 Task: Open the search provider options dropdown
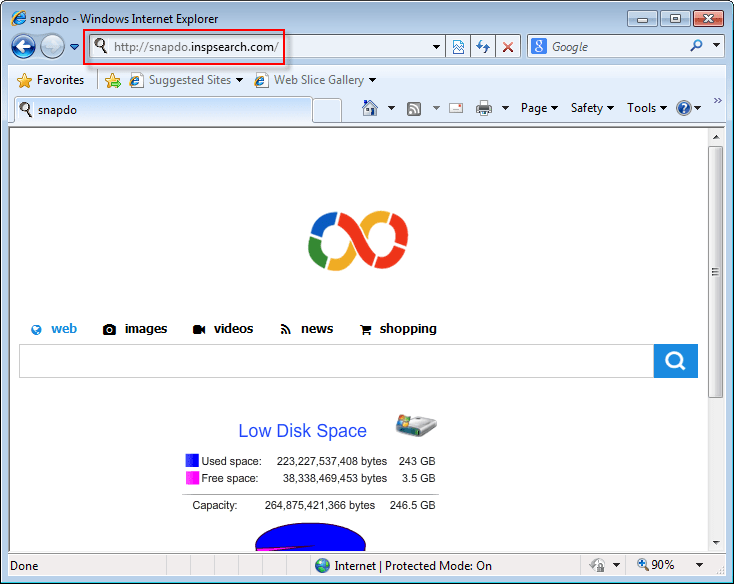pyautogui.click(x=716, y=45)
